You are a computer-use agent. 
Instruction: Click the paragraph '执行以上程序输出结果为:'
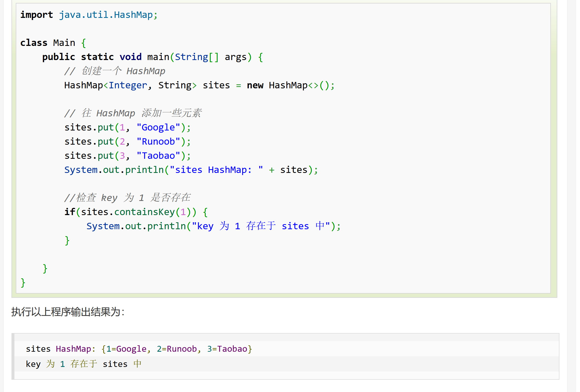68,312
